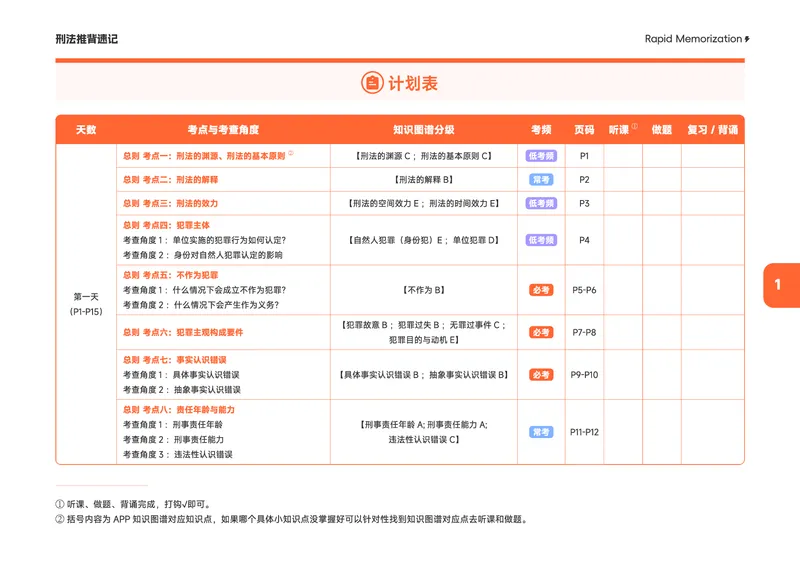The width and height of the screenshot is (800, 571).
Task: Click 【刑法的空间效力 E；刑法的时间效力 E】 cell
Action: click(x=423, y=203)
